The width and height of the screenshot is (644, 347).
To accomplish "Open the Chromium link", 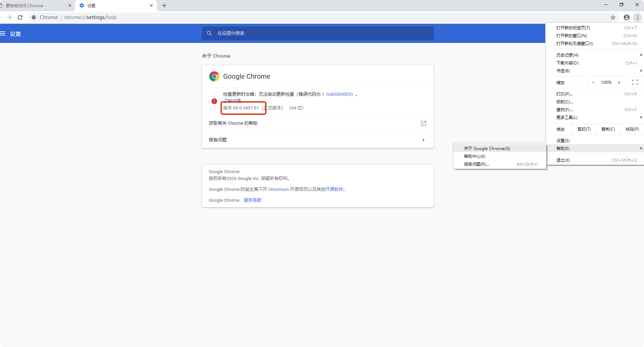I will point(278,190).
